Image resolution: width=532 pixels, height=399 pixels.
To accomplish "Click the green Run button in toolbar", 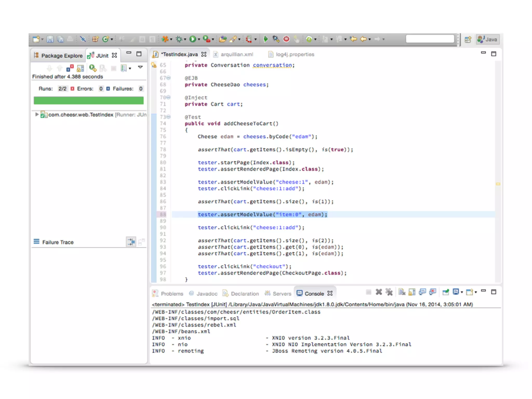I will (192, 39).
